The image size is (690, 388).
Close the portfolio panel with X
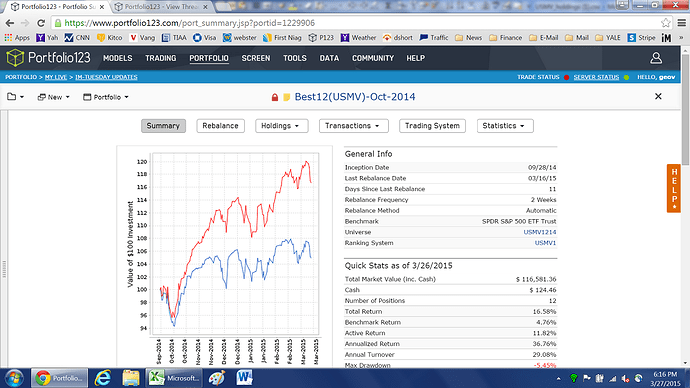click(x=658, y=96)
